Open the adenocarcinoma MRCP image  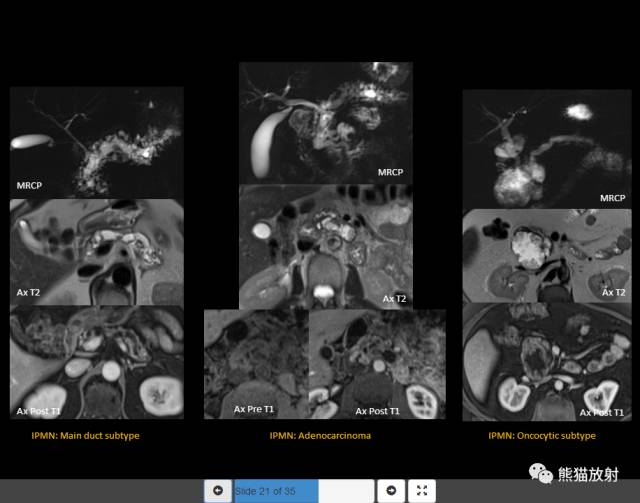pyautogui.click(x=326, y=123)
